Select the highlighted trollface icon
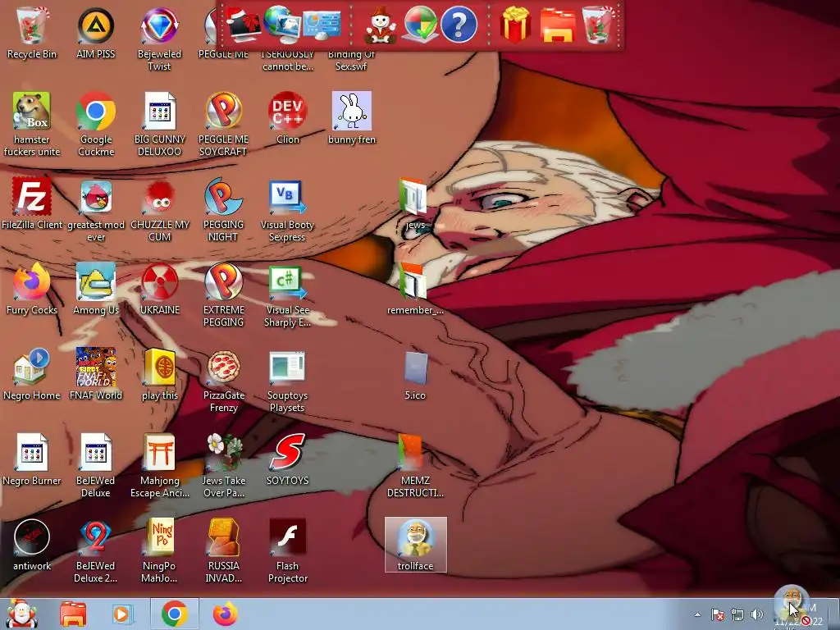 (x=415, y=545)
